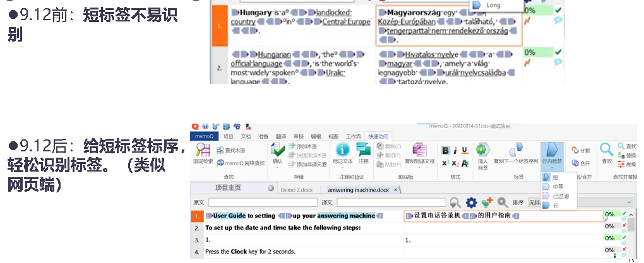The height and width of the screenshot is (263, 644).
Task: Click 复制下一个标签序列 icon
Action: (x=516, y=150)
